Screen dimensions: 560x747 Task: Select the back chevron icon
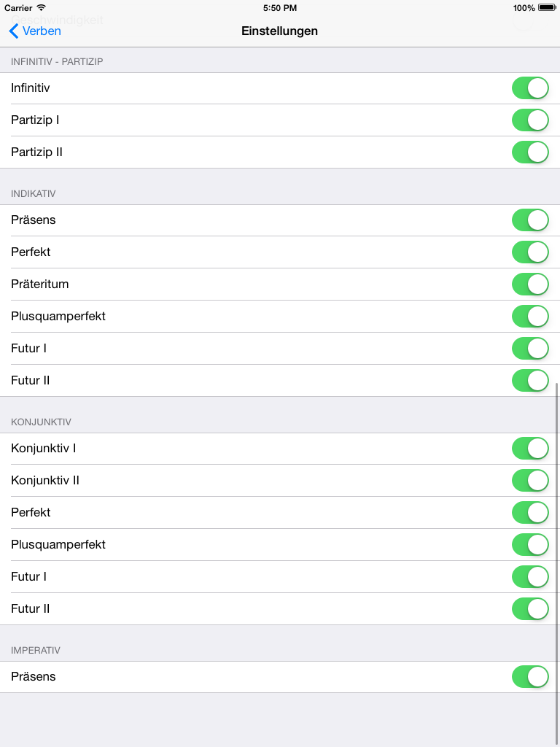coord(13,31)
